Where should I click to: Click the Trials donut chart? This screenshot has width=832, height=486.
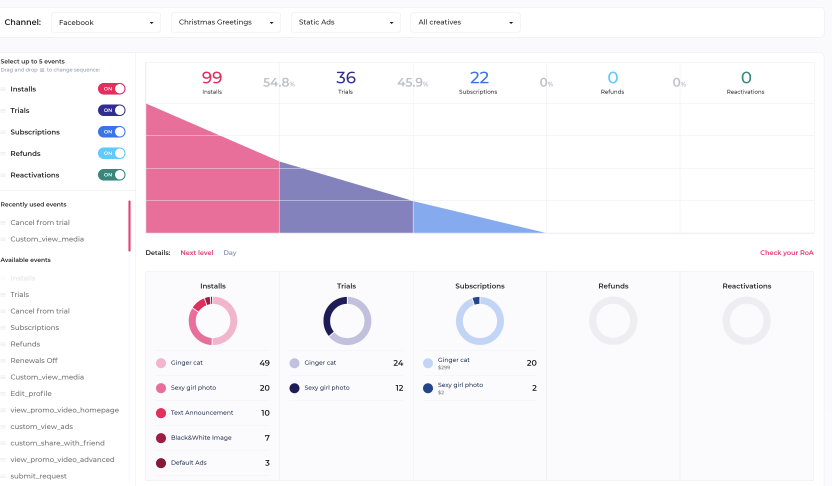[347, 321]
